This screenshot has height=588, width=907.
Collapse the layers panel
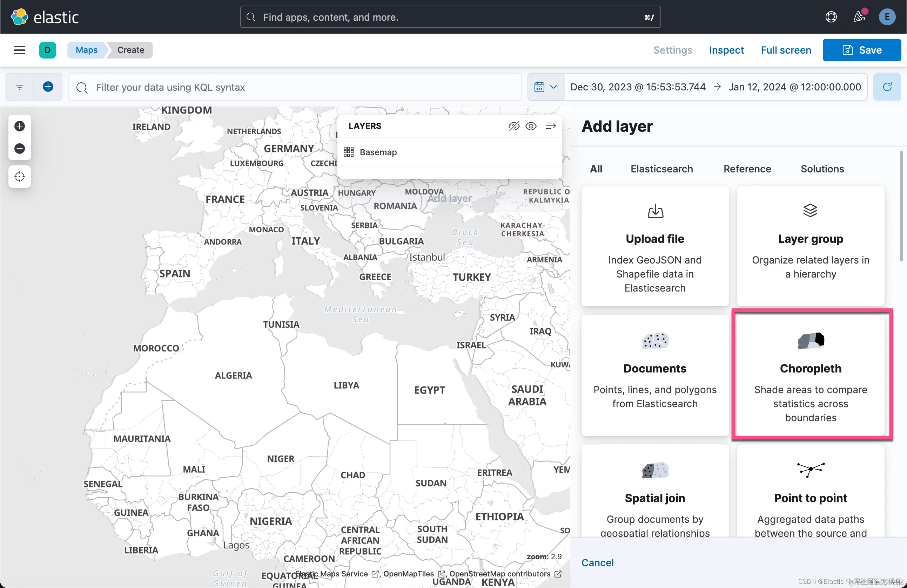[x=550, y=126]
